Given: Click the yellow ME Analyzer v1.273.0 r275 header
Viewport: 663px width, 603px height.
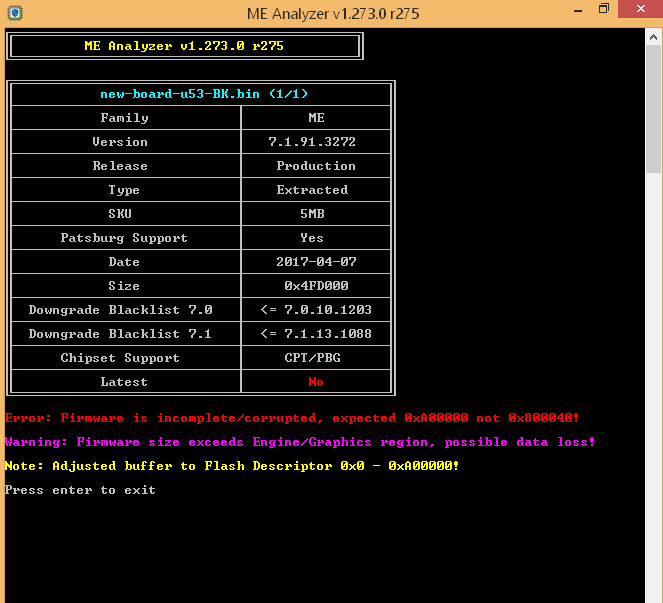Looking at the screenshot, I should click(x=184, y=46).
